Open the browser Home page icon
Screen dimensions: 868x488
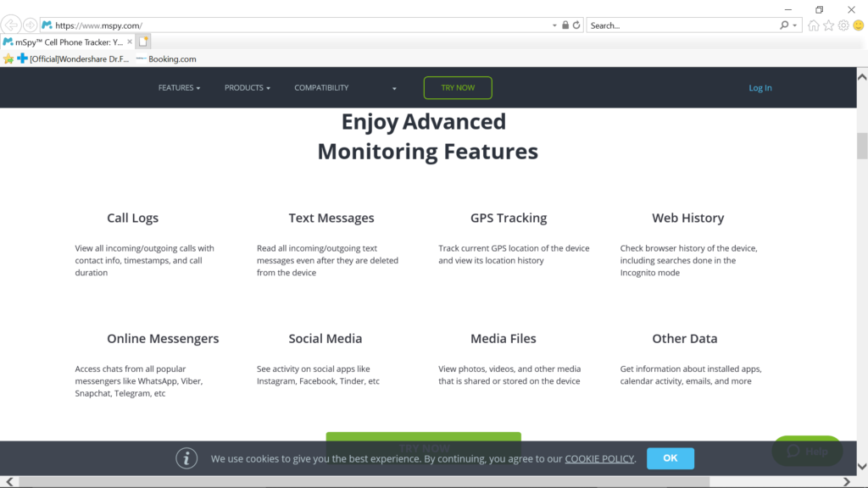(813, 25)
